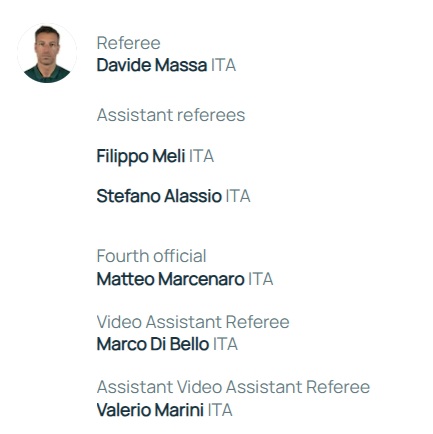
Task: Select the Assistant referees heading
Action: [x=171, y=115]
